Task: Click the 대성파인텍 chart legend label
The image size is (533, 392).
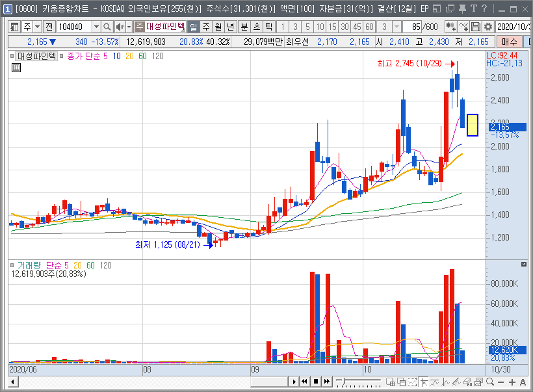Action: coord(36,56)
